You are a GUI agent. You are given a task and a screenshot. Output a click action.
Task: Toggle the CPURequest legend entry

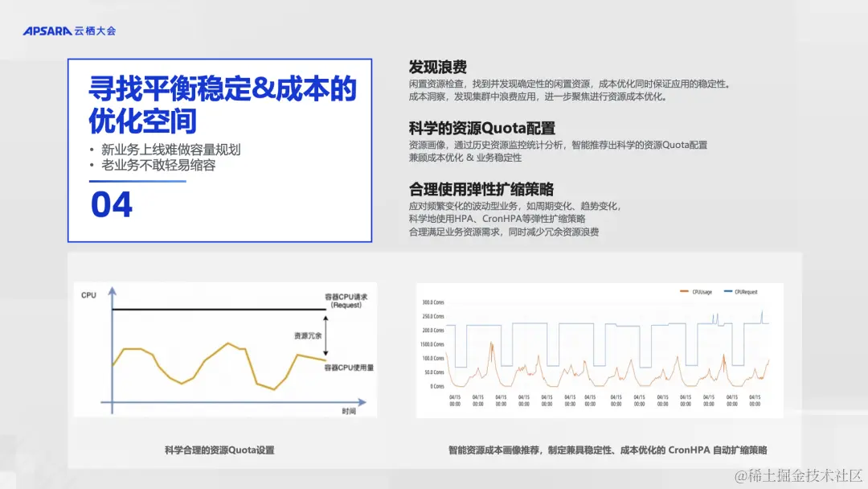click(x=748, y=291)
